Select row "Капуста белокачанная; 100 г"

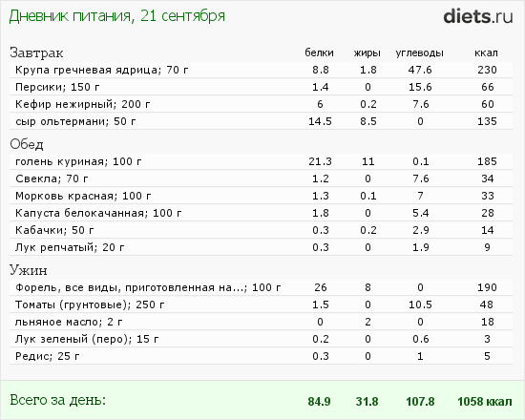pos(261,213)
